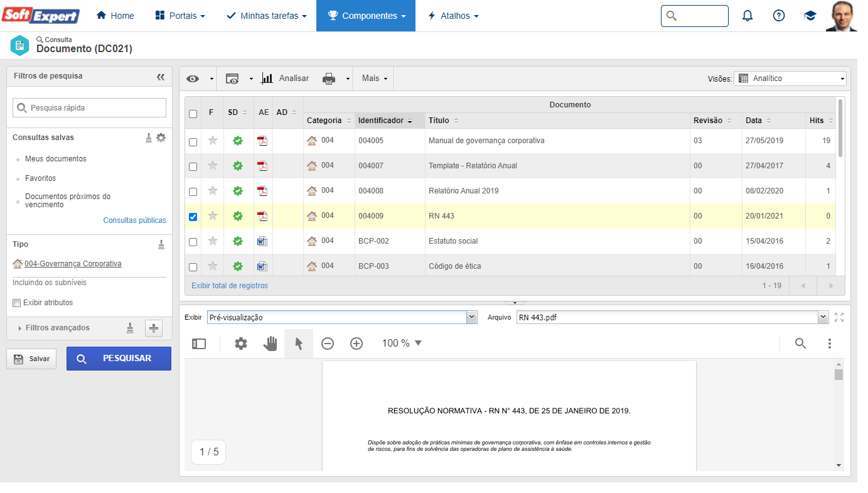Select the hand pan tool
The width and height of the screenshot is (868, 493).
270,344
